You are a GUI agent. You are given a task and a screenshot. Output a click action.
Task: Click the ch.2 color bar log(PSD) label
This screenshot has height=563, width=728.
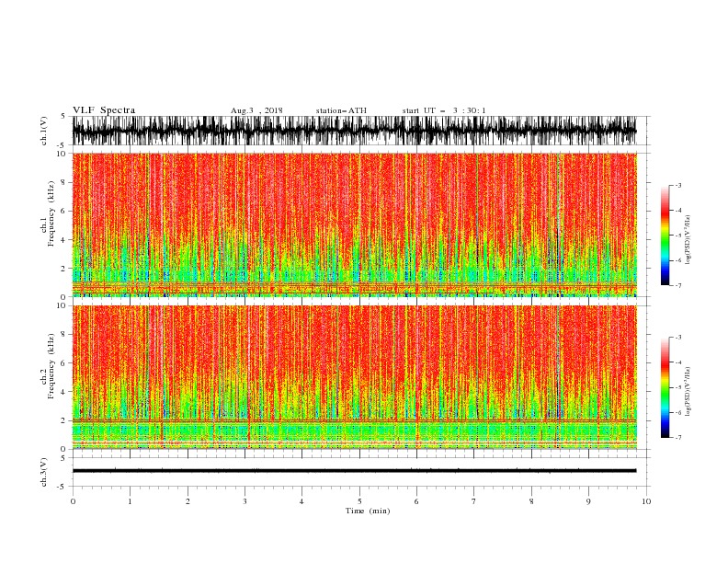(688, 392)
